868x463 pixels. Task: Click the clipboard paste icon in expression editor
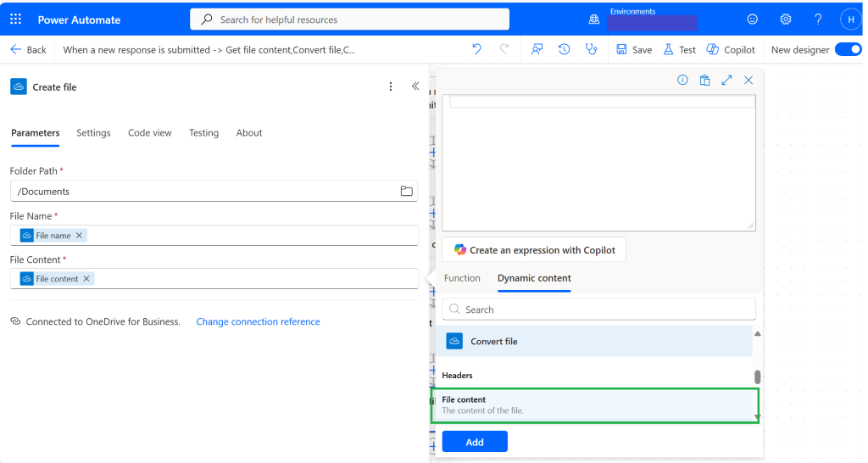tap(704, 80)
